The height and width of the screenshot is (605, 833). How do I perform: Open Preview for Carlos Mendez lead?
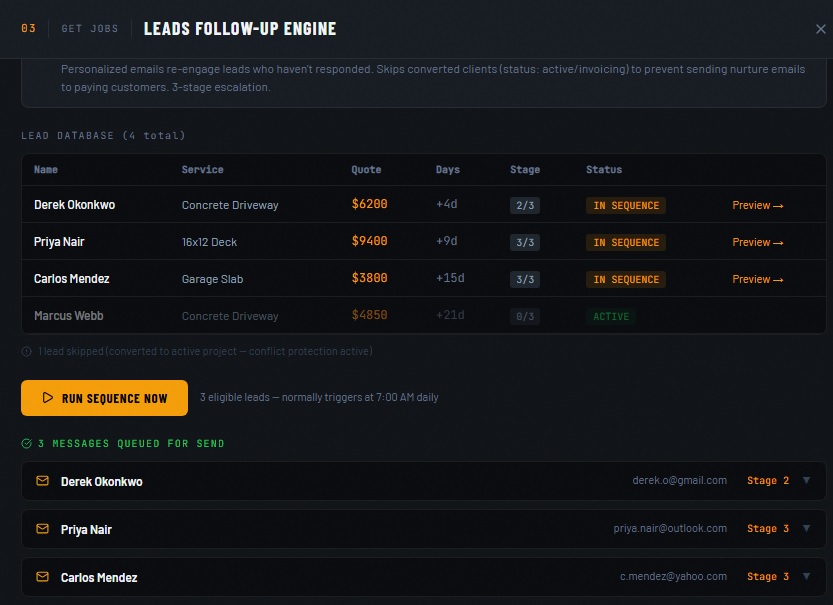757,279
